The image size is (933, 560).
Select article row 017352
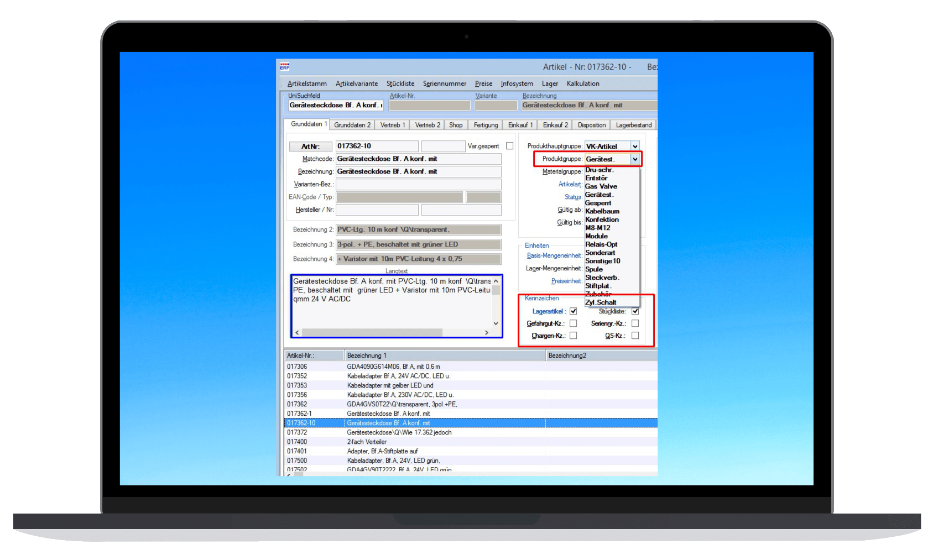coord(471,376)
